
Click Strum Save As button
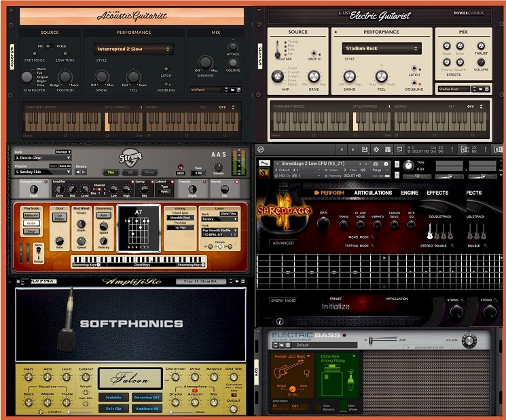[x=65, y=166]
